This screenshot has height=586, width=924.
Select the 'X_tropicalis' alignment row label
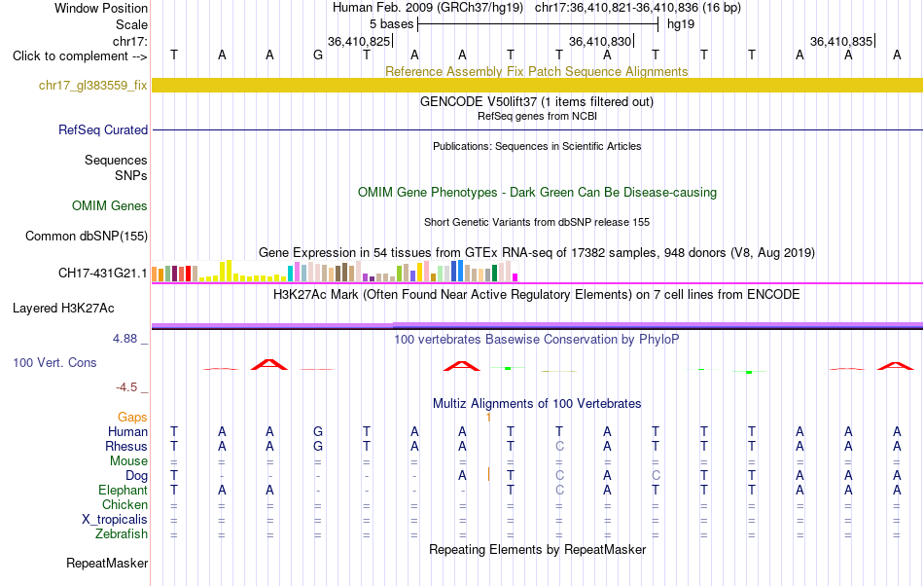115,520
